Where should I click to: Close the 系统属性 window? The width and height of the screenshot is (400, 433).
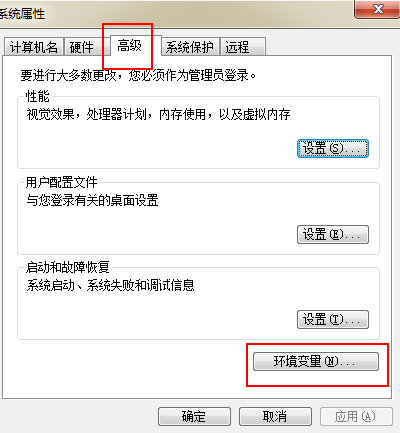point(377,9)
